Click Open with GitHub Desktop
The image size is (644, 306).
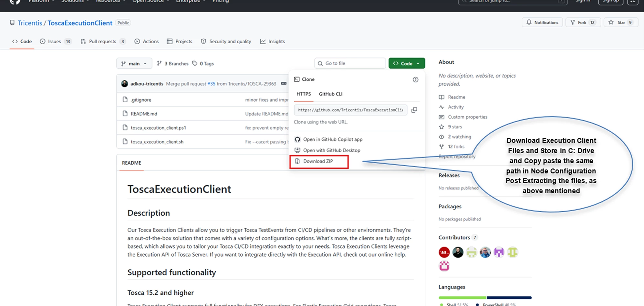[x=332, y=150]
